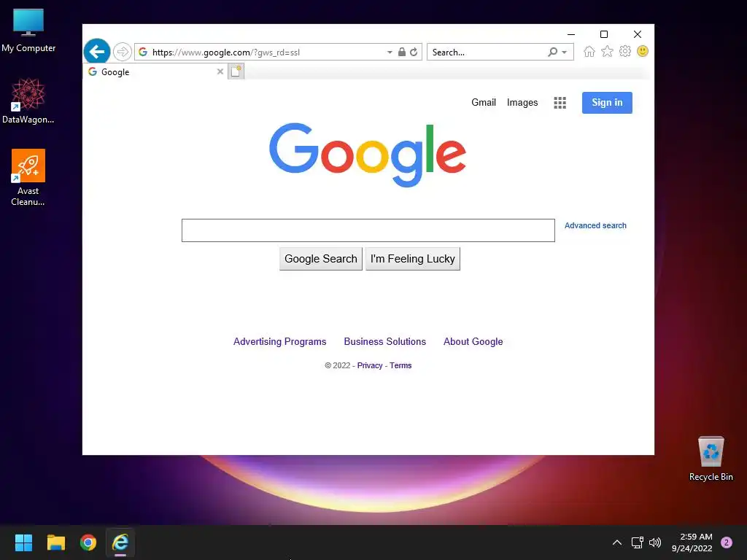
Task: Close the Internet Explorer window
Action: click(638, 34)
